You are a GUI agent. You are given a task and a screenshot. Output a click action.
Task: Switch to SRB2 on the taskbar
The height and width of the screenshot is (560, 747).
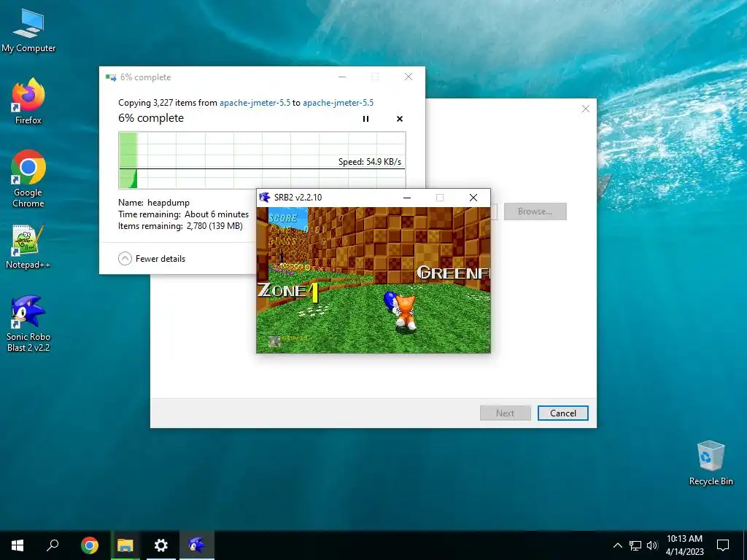(197, 545)
